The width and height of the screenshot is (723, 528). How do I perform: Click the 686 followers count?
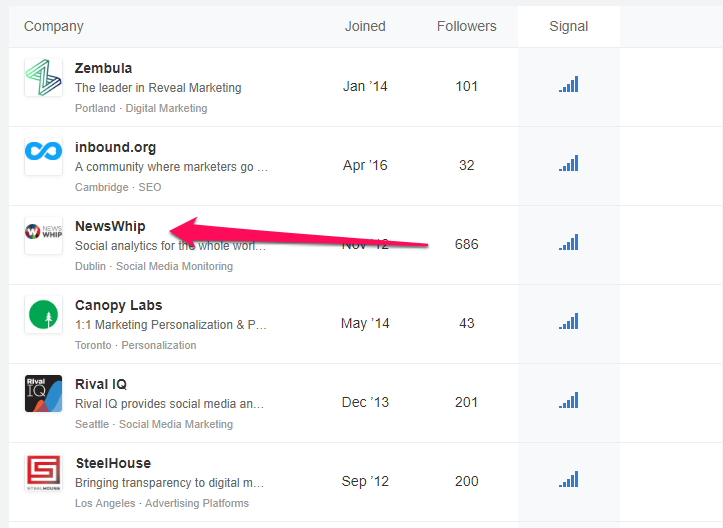tap(467, 244)
